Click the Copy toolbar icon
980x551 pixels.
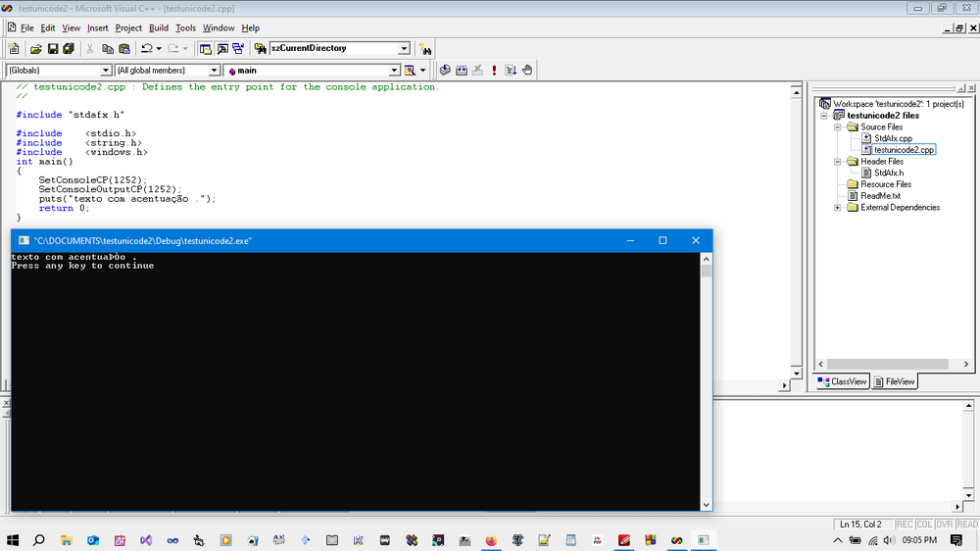click(108, 48)
